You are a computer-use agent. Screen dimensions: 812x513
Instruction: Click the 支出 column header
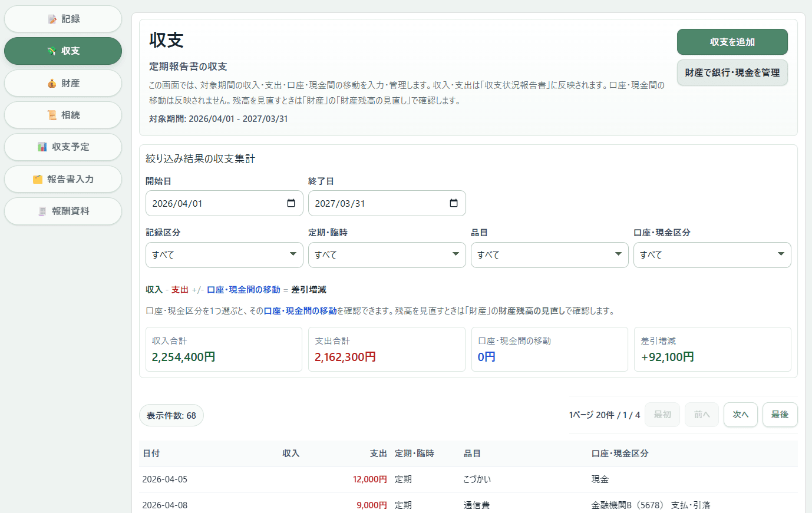click(378, 454)
